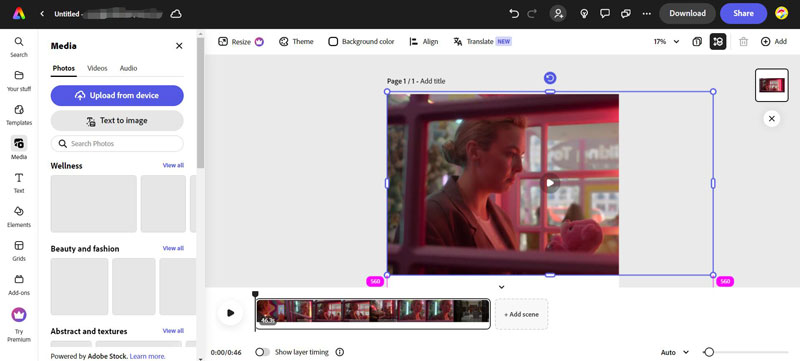
Task: Close the Media panel
Action: pyautogui.click(x=179, y=46)
